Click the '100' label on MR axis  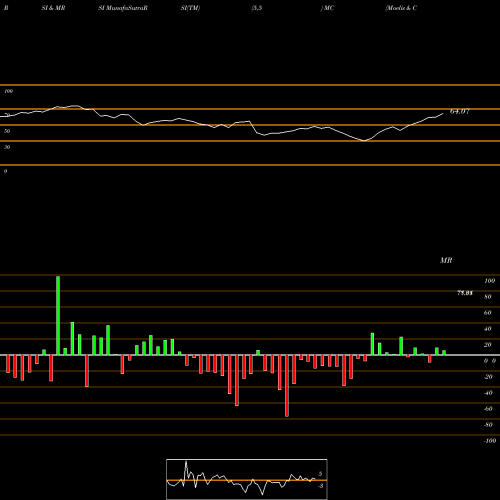[x=489, y=281]
